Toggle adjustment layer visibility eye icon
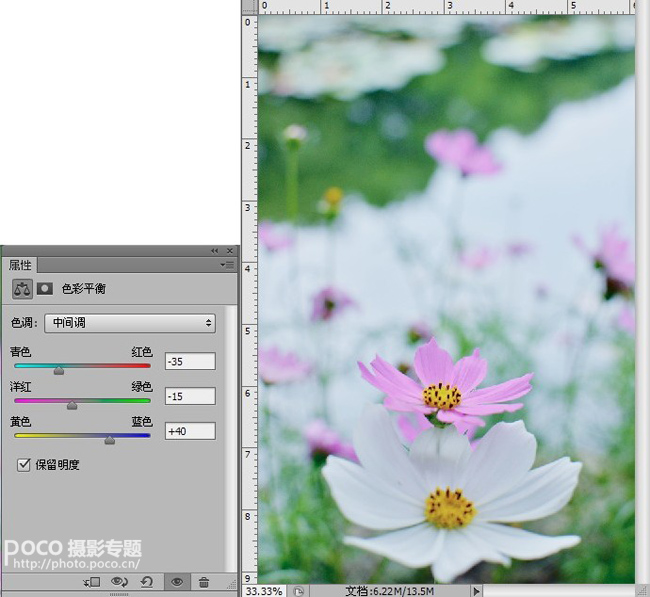The image size is (650, 597). tap(177, 582)
